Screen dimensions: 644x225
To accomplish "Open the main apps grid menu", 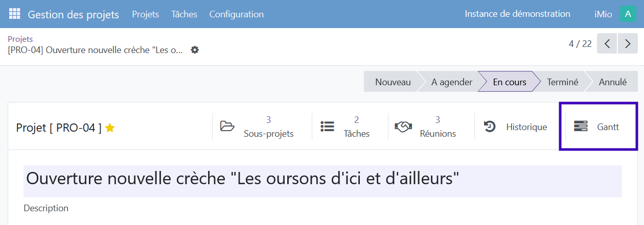I will tap(14, 14).
